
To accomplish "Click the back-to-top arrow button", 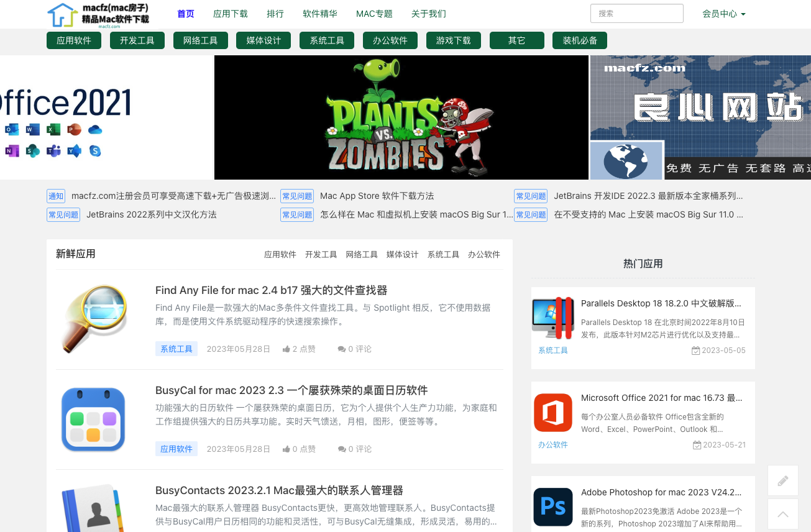I will [x=783, y=514].
